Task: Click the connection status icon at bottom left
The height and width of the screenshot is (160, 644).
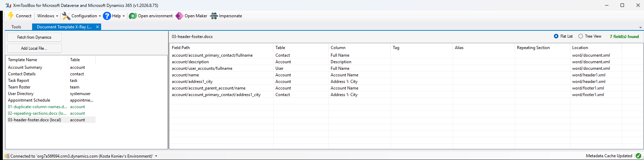Action: click(7, 156)
